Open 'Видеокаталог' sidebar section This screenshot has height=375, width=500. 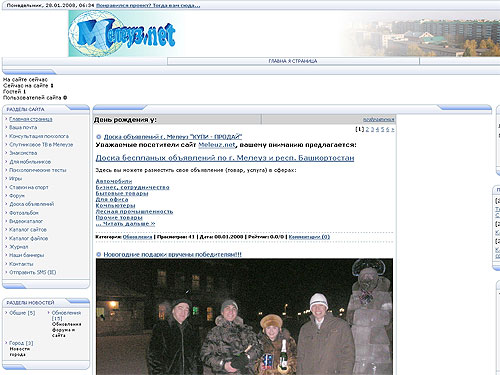[26, 221]
